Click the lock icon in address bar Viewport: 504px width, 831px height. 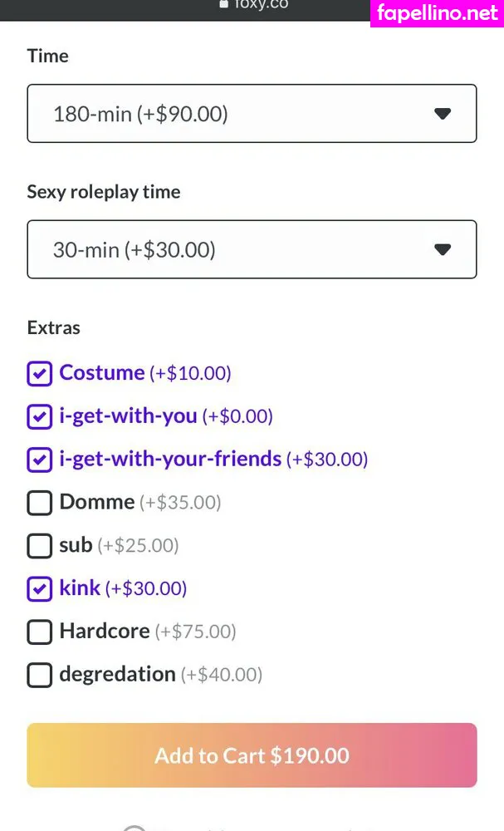tap(223, 3)
